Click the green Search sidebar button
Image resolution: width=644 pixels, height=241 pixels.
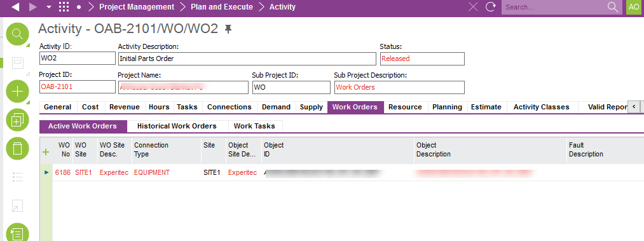[x=18, y=34]
